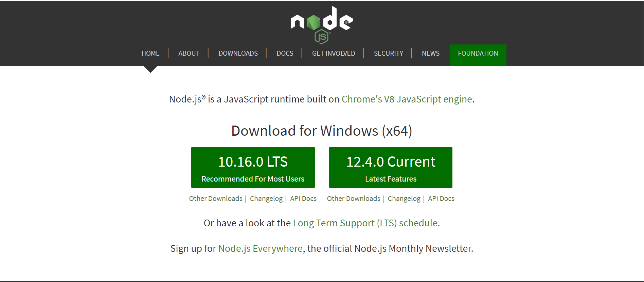View the Changelog under 12.4.0 Current
This screenshot has height=282, width=644.
[404, 199]
